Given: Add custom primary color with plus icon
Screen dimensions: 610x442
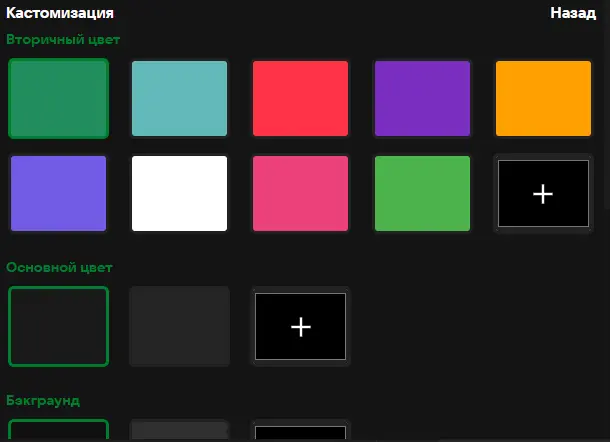Looking at the screenshot, I should pyautogui.click(x=300, y=326).
